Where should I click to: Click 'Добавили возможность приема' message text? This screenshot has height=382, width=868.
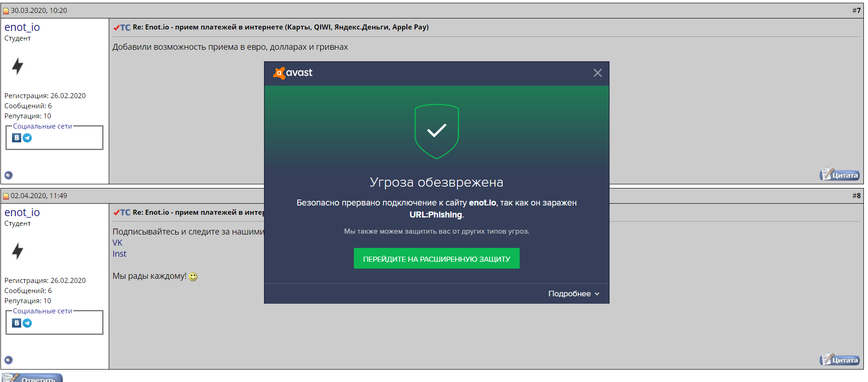pyautogui.click(x=230, y=47)
